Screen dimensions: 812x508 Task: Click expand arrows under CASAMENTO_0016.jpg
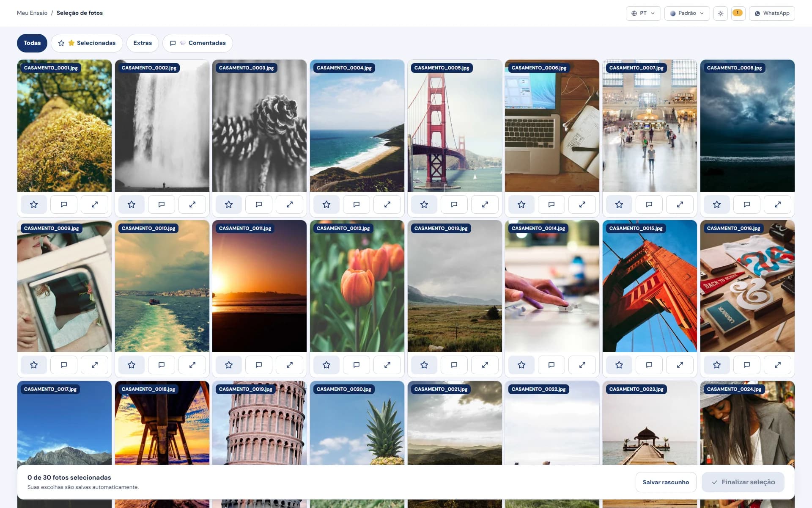coord(778,365)
